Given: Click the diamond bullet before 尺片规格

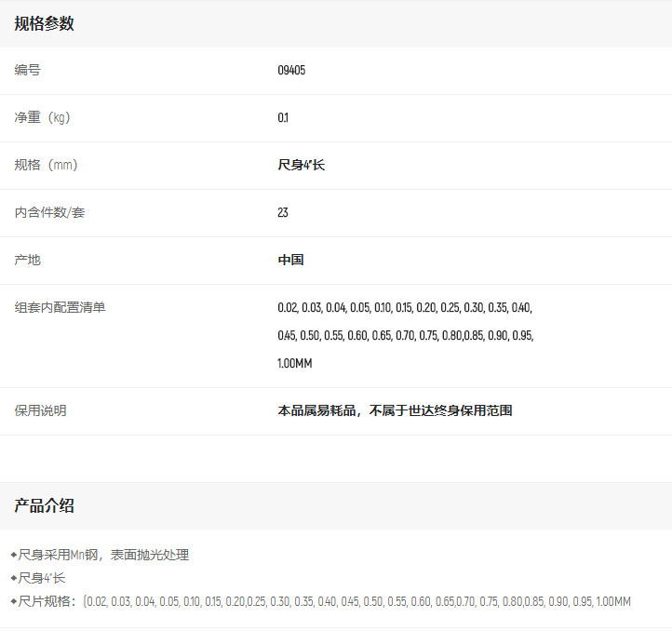Looking at the screenshot, I should pos(13,601).
